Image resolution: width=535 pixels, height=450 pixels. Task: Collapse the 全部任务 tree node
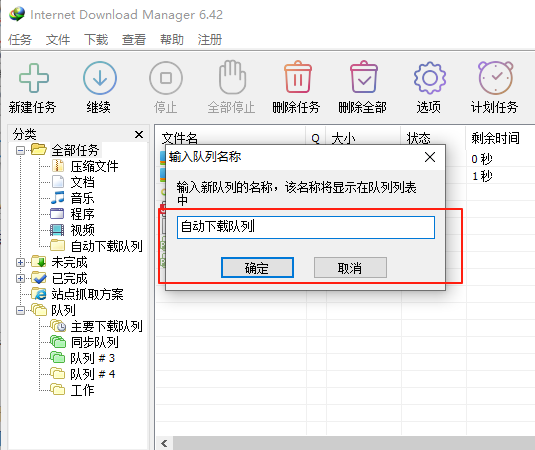coord(20,150)
